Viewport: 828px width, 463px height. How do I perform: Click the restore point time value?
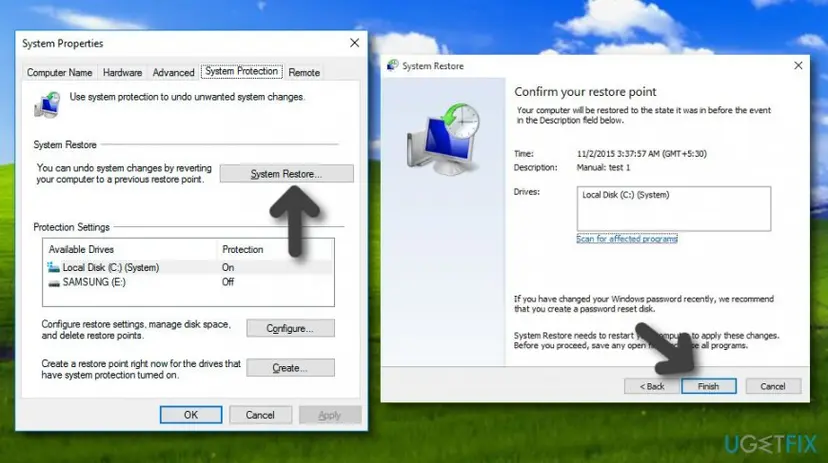point(642,154)
